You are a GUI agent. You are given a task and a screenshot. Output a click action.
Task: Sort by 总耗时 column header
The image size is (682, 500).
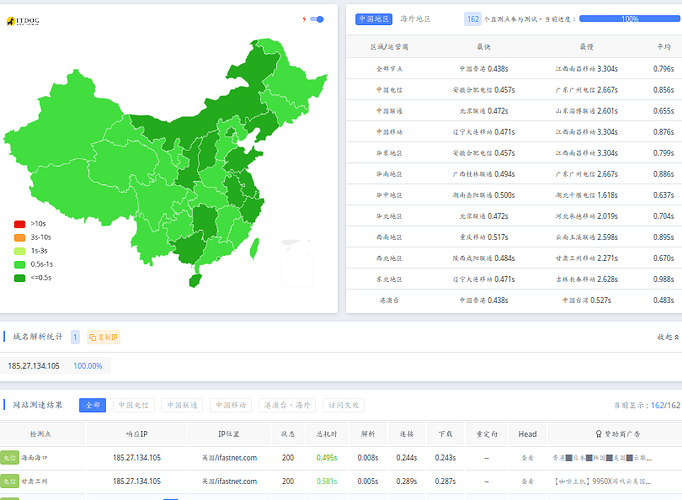(326, 434)
